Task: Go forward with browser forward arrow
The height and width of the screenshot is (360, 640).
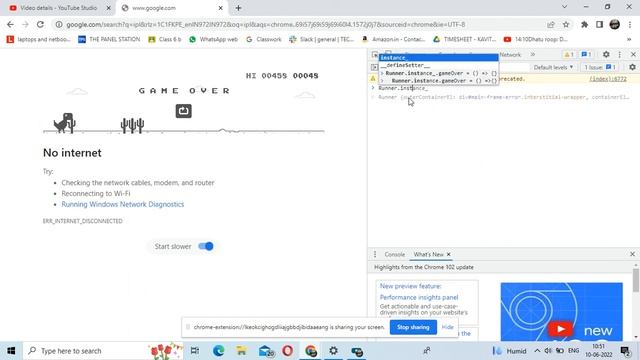Action: (25, 24)
